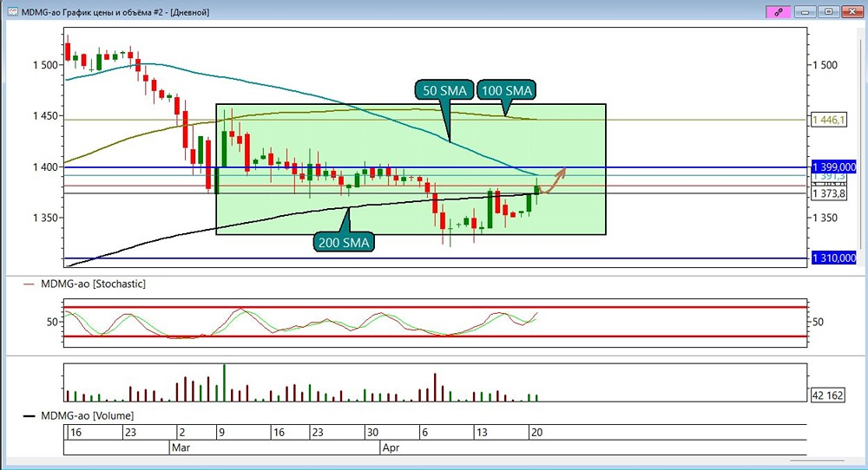This screenshot has width=868, height=470.
Task: Click date 20 on the time axis
Action: pyautogui.click(x=536, y=432)
